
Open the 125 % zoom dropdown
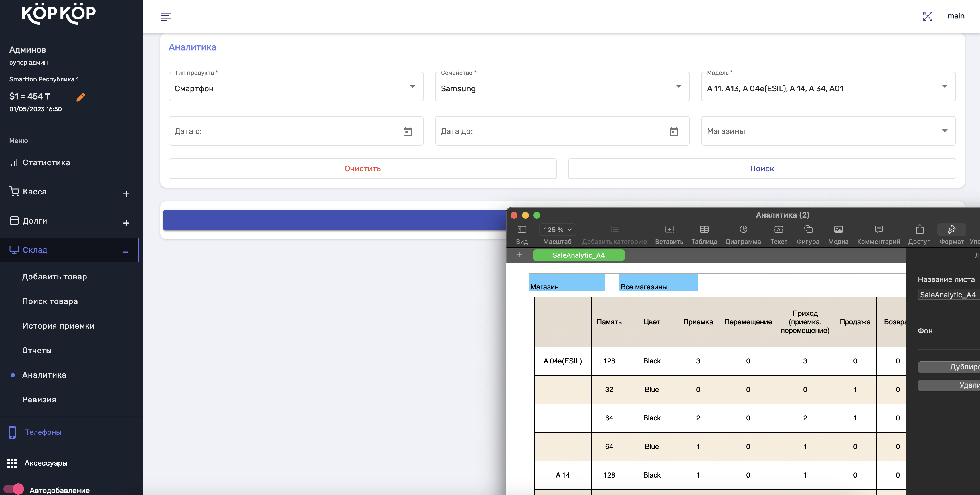pyautogui.click(x=557, y=230)
